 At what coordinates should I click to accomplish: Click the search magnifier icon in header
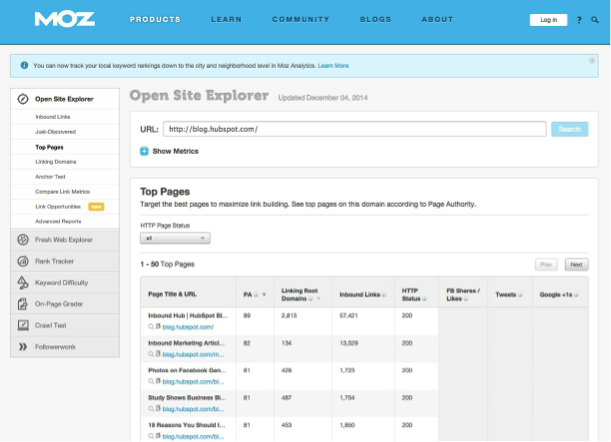(595, 20)
